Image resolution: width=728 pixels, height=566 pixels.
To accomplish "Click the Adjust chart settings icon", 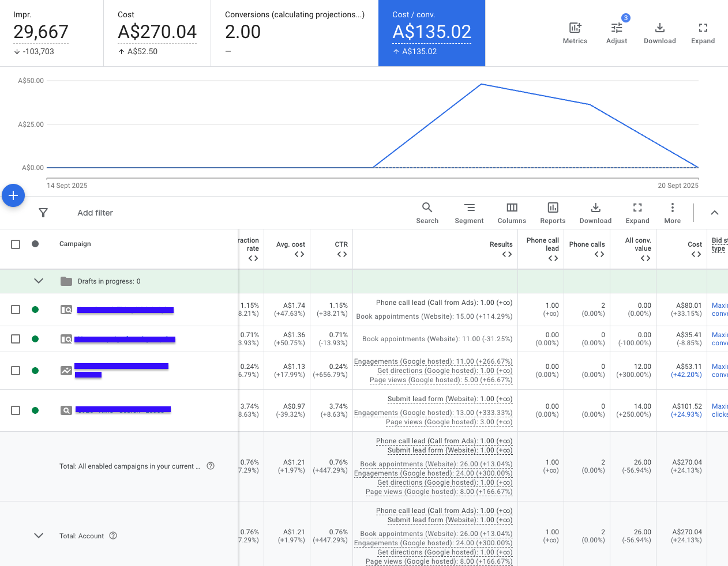I will pos(616,33).
